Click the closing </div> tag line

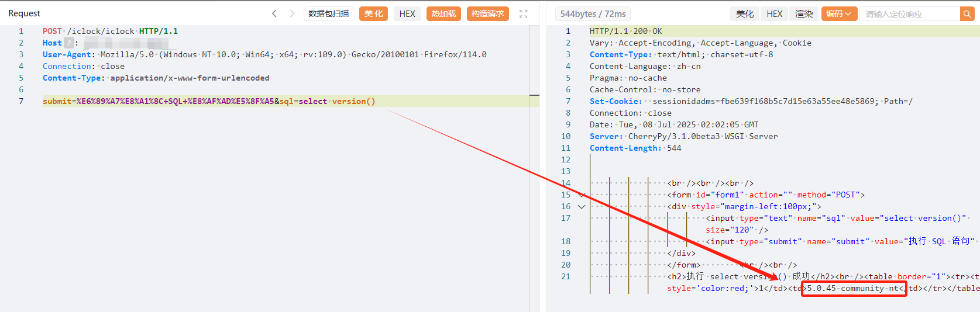pyautogui.click(x=682, y=253)
